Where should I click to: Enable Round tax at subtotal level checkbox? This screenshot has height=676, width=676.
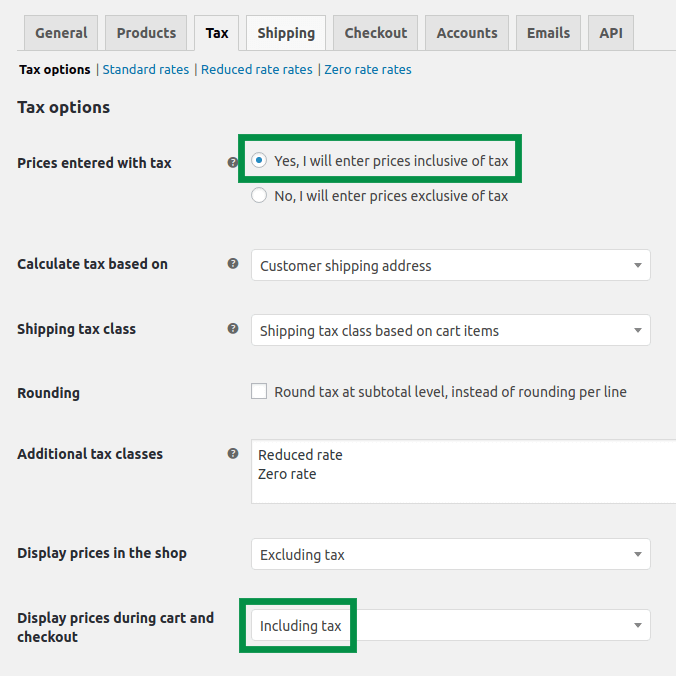point(259,391)
